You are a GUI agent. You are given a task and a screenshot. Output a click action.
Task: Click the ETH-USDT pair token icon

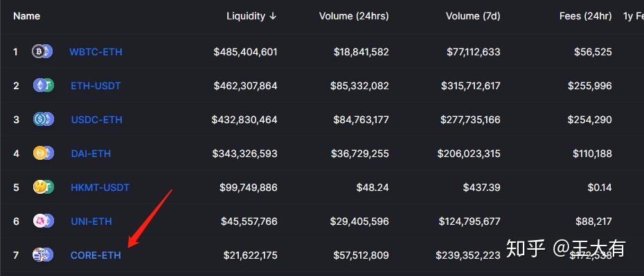(43, 85)
